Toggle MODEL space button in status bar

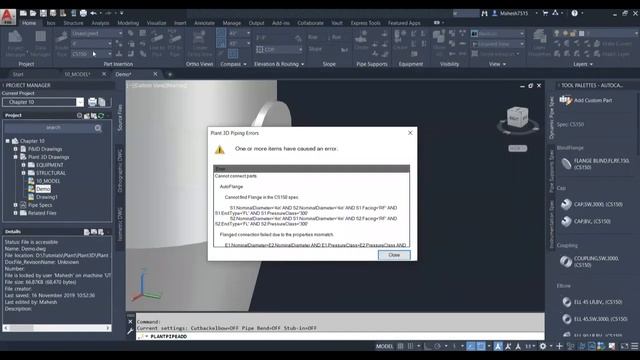384,346
